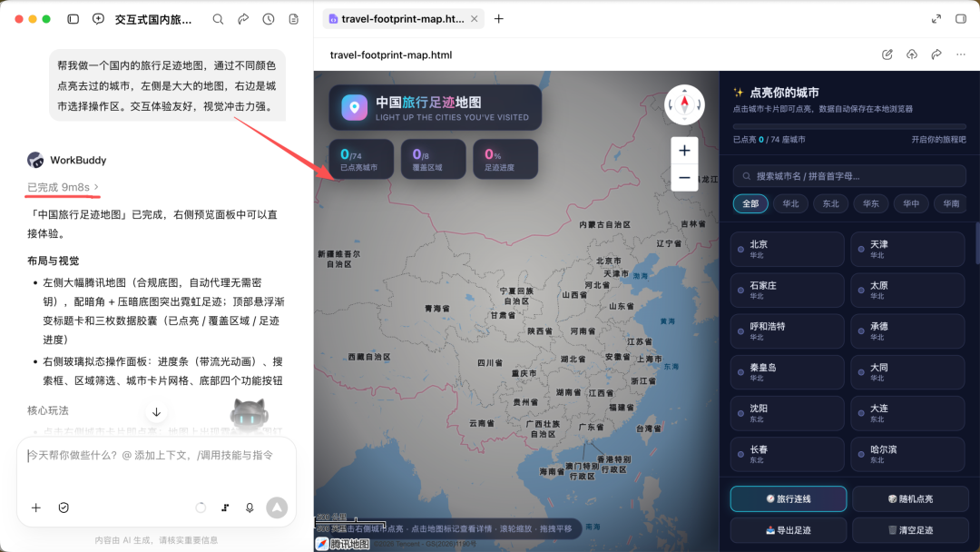Filter cities by 华北 region

click(x=790, y=203)
